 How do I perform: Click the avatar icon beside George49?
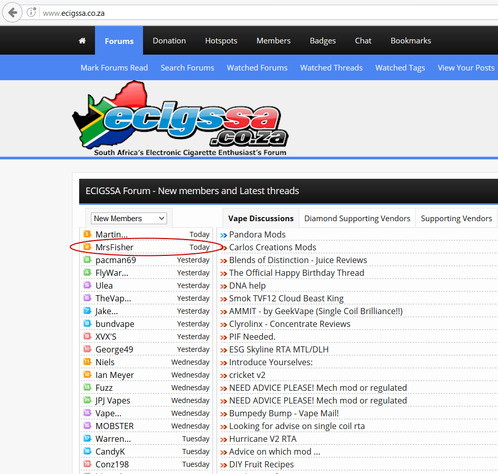coord(87,349)
